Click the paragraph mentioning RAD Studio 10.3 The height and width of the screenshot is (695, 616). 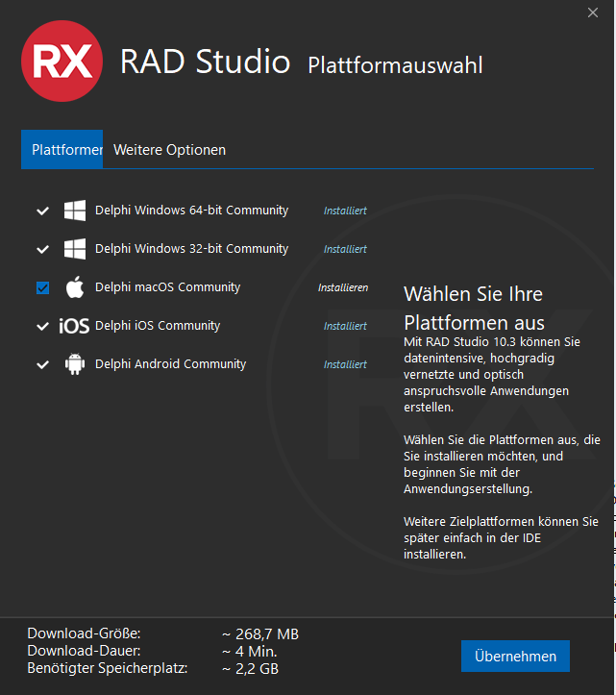coord(492,375)
